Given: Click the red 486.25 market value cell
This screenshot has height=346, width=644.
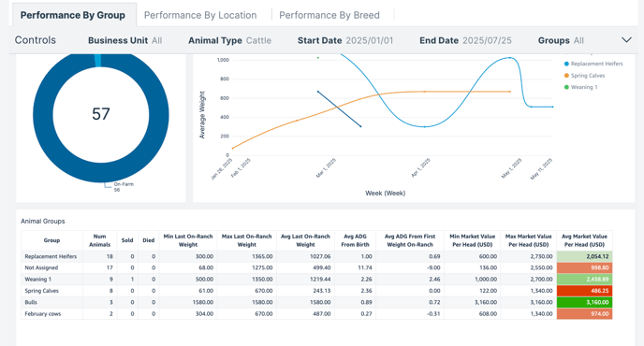Looking at the screenshot, I should pos(584,291).
